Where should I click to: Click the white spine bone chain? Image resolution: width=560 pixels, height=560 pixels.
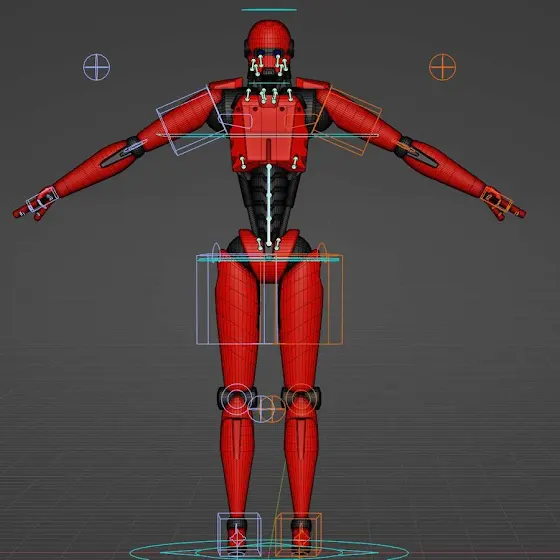pyautogui.click(x=269, y=205)
